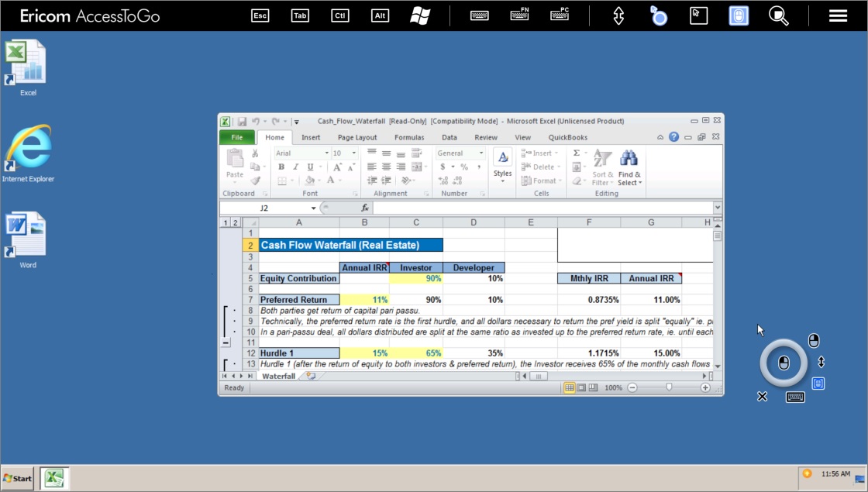Click the Italic formatting icon
Screen dimensions: 868x492
point(295,167)
